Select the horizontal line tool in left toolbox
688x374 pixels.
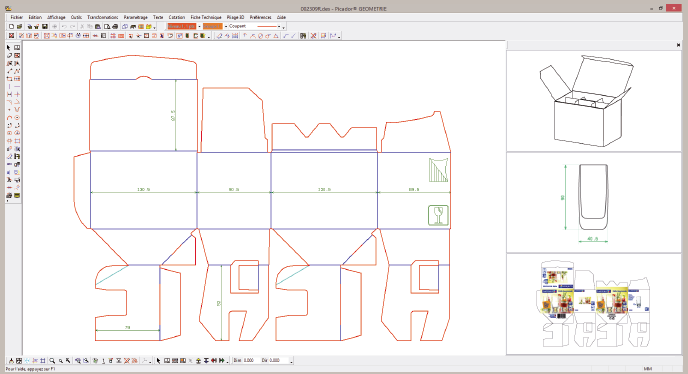(17, 86)
